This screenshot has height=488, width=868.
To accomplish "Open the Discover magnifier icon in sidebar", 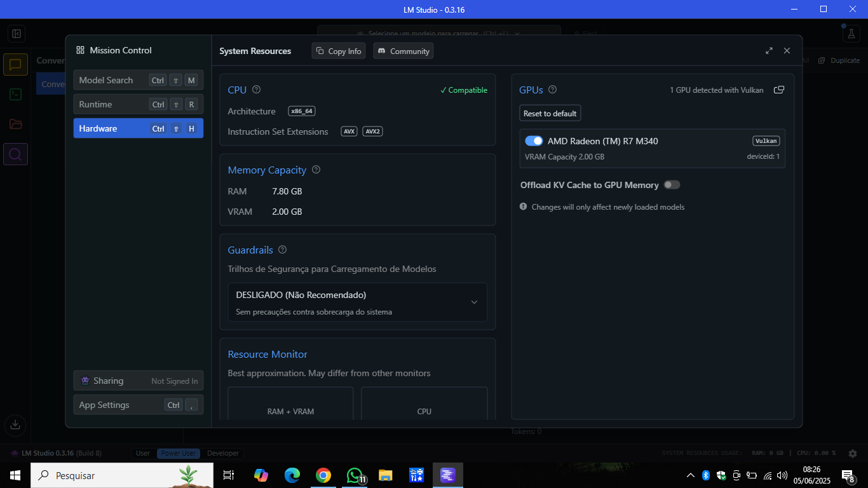I will (x=15, y=154).
